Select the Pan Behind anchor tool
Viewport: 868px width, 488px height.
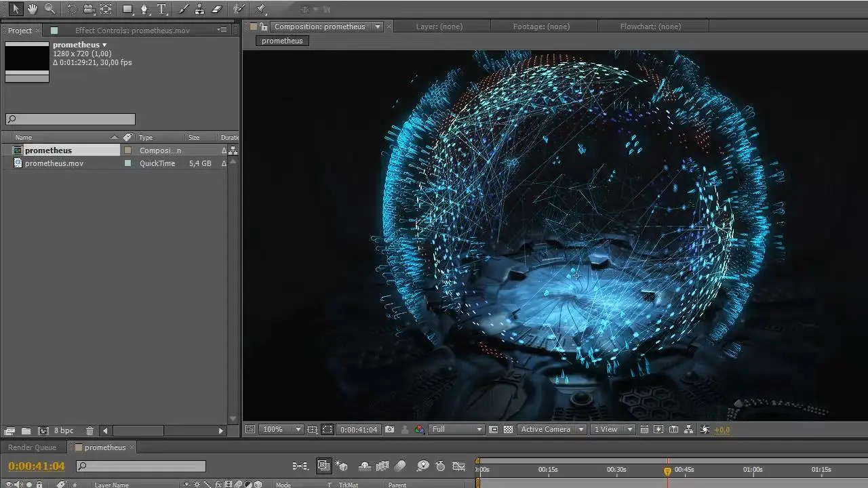click(x=106, y=9)
